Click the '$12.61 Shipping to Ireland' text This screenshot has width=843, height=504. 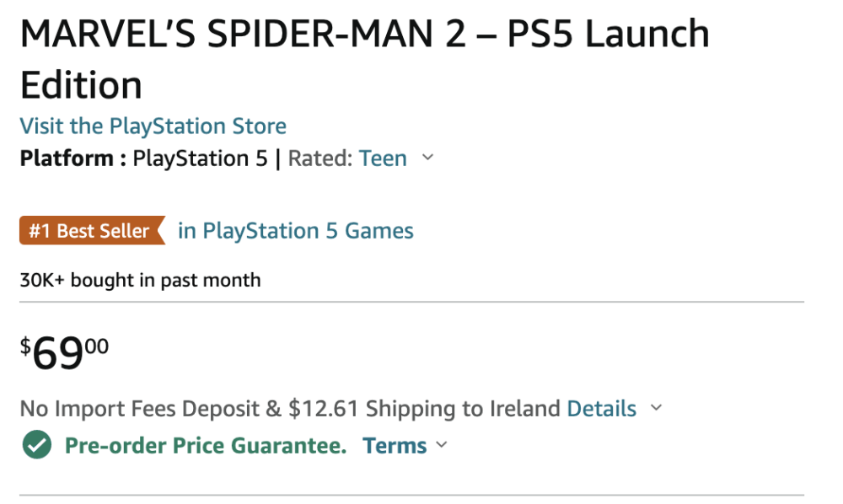[x=424, y=409]
